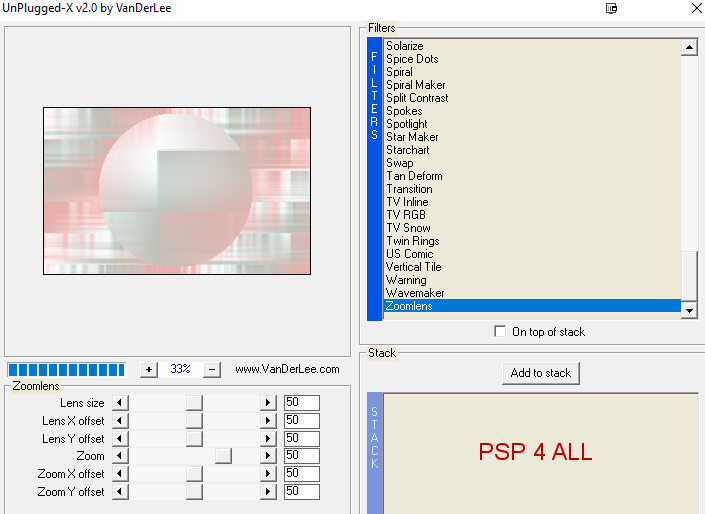Click right arrow of Lens size slider
The width and height of the screenshot is (705, 514).
tap(267, 403)
